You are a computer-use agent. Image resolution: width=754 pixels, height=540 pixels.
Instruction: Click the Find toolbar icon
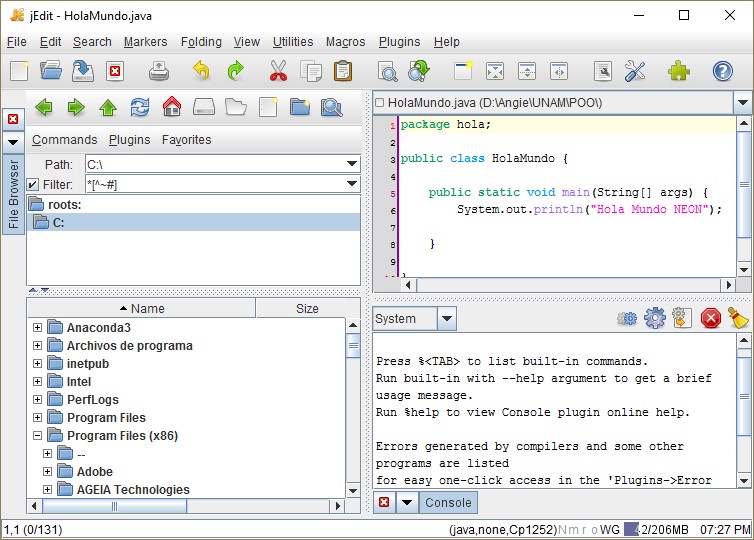coord(388,71)
